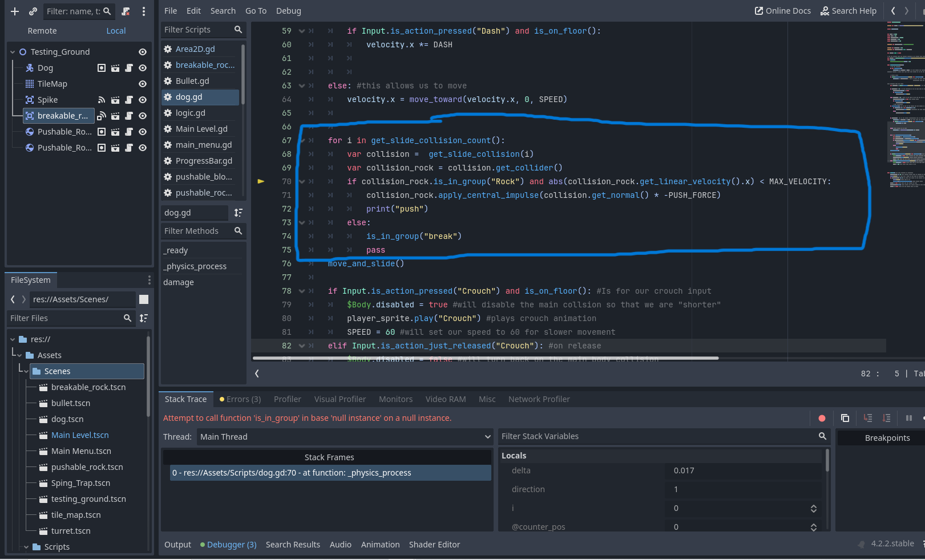Click the Step Over icon in the debugger toolbar
The width and height of the screenshot is (925, 560).
tap(887, 418)
